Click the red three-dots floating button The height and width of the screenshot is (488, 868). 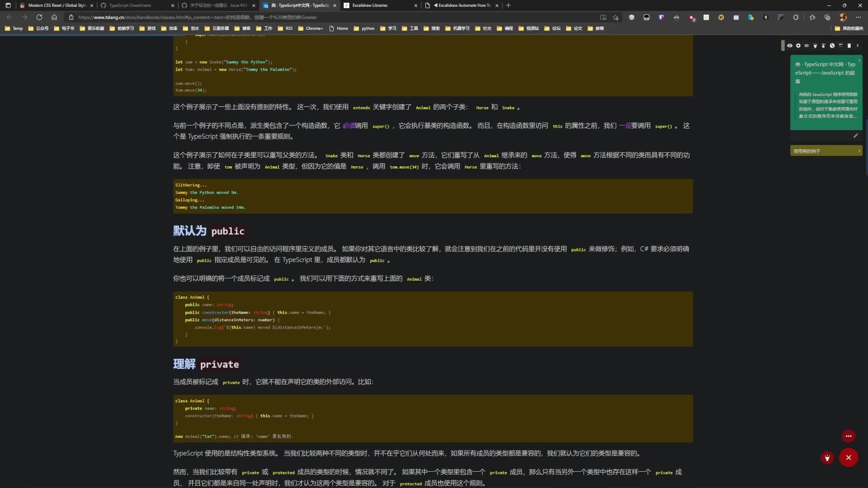coord(849,436)
